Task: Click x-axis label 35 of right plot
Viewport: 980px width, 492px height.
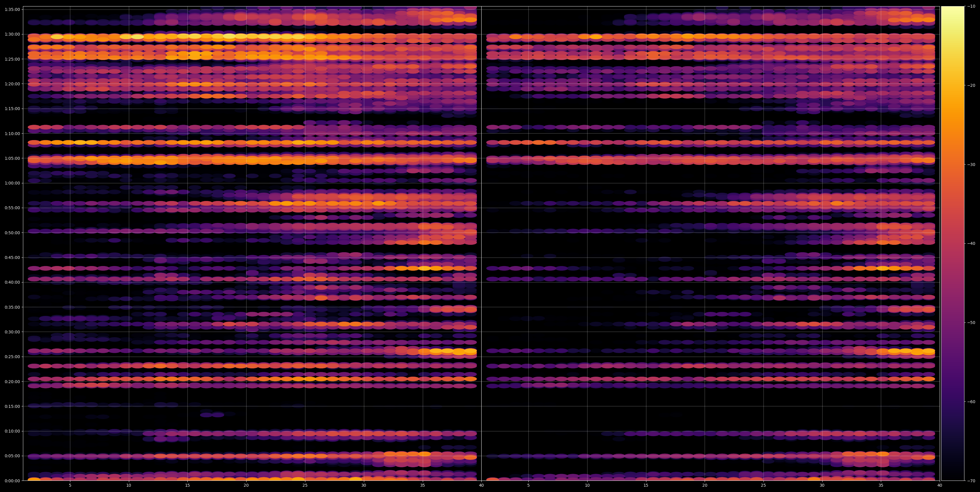Action: click(x=881, y=485)
